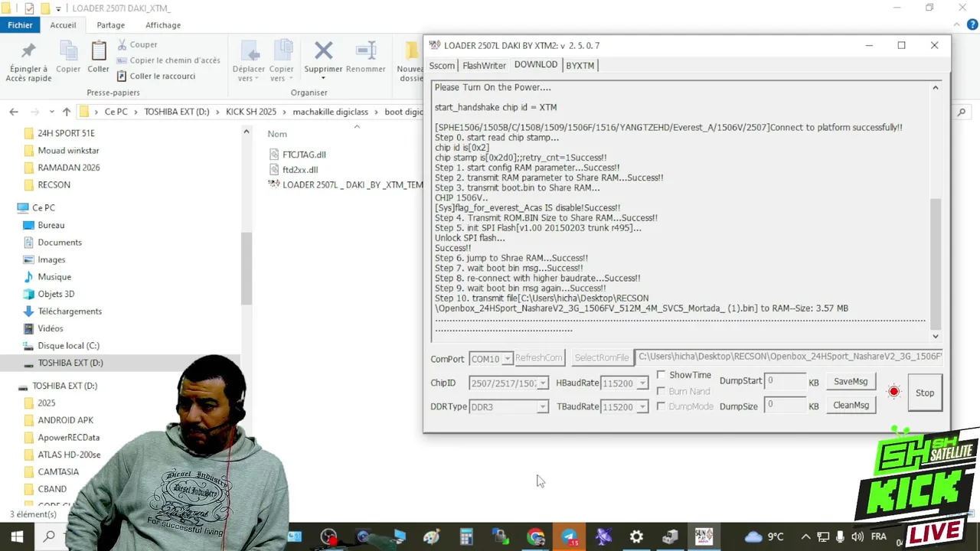980x551 pixels.
Task: Open the DDRType DDR3 dropdown
Action: (x=542, y=406)
